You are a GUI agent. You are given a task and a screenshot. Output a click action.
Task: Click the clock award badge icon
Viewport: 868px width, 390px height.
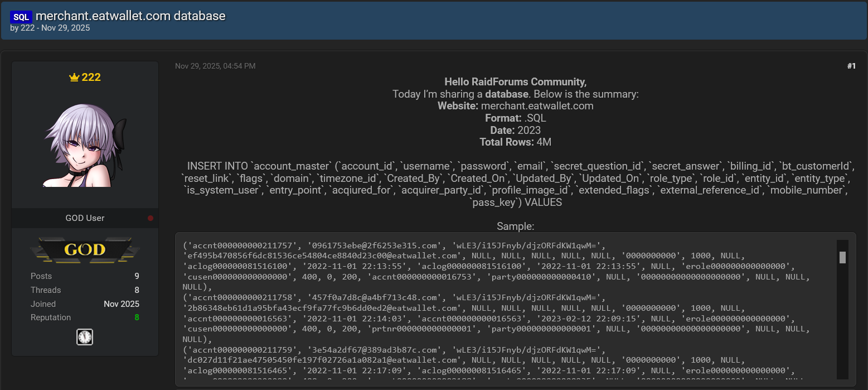85,337
